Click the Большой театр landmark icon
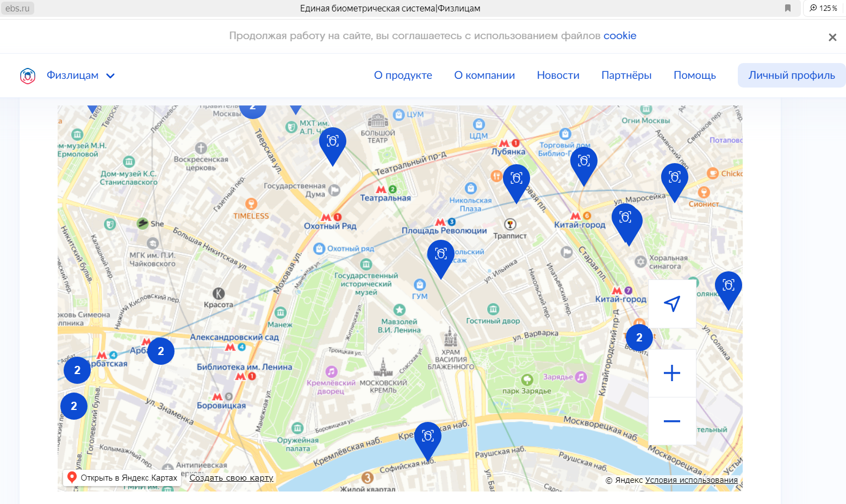 378,120
